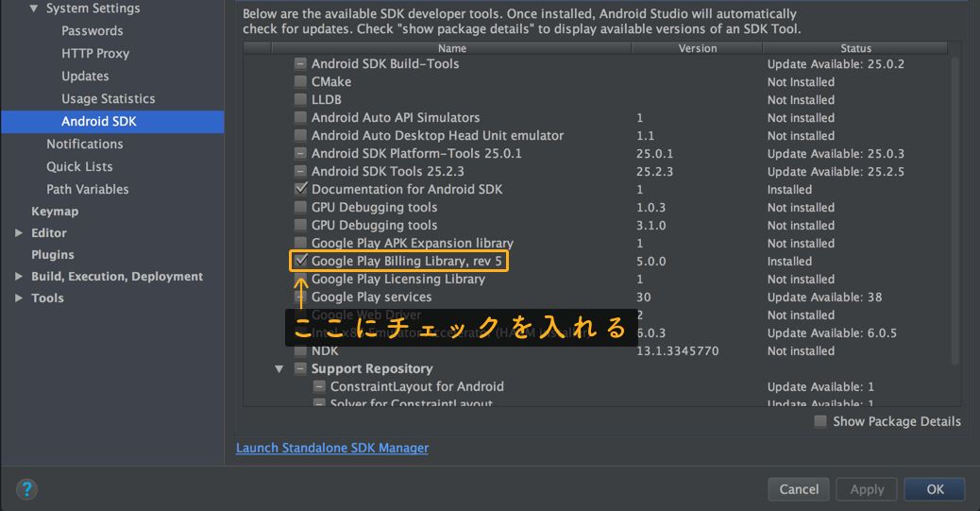
Task: Sort by the Status column header
Action: (x=855, y=48)
